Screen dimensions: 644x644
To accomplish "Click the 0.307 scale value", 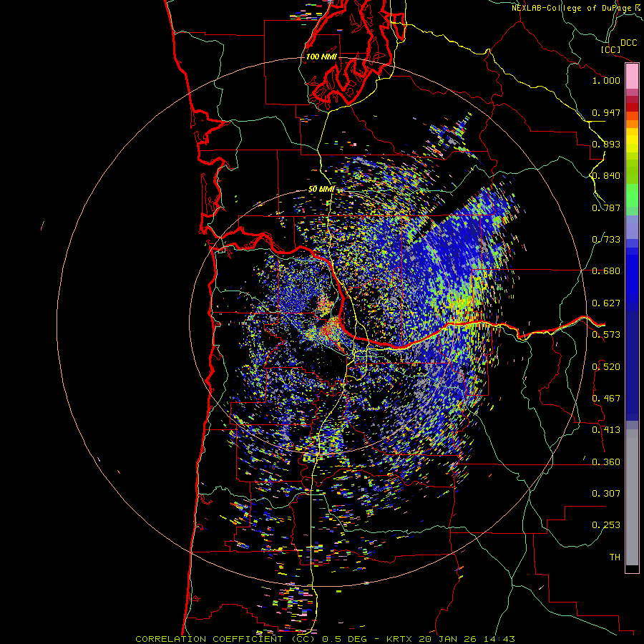I will pos(606,494).
